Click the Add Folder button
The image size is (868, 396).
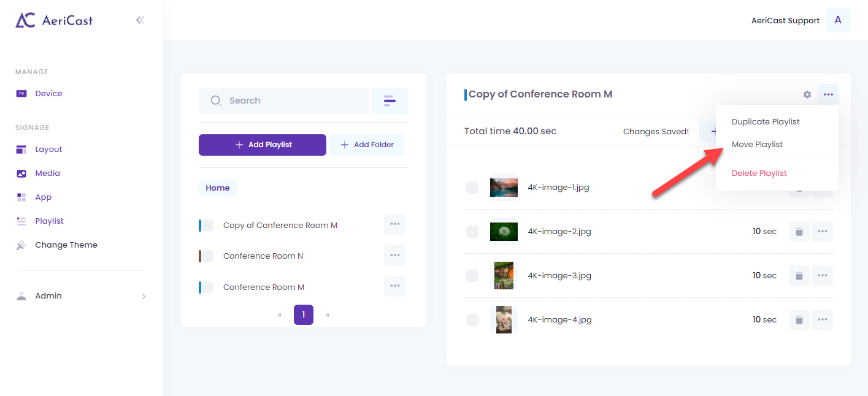[367, 145]
